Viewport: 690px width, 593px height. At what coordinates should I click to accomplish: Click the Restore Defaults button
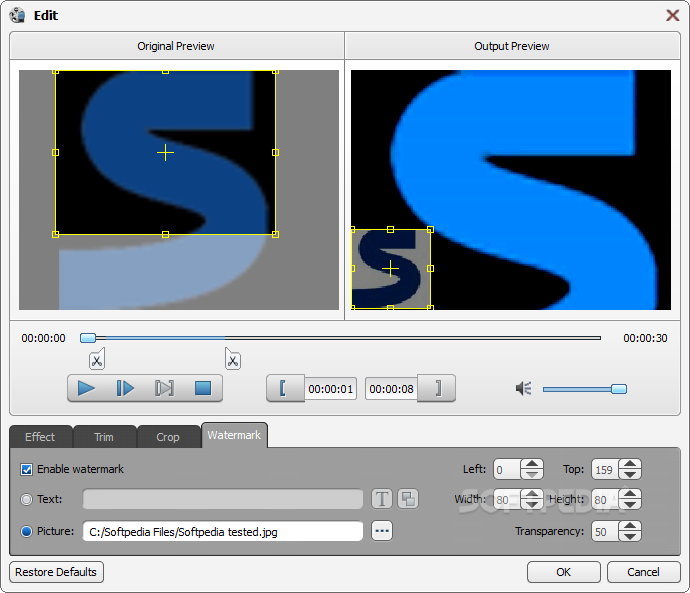pos(56,572)
